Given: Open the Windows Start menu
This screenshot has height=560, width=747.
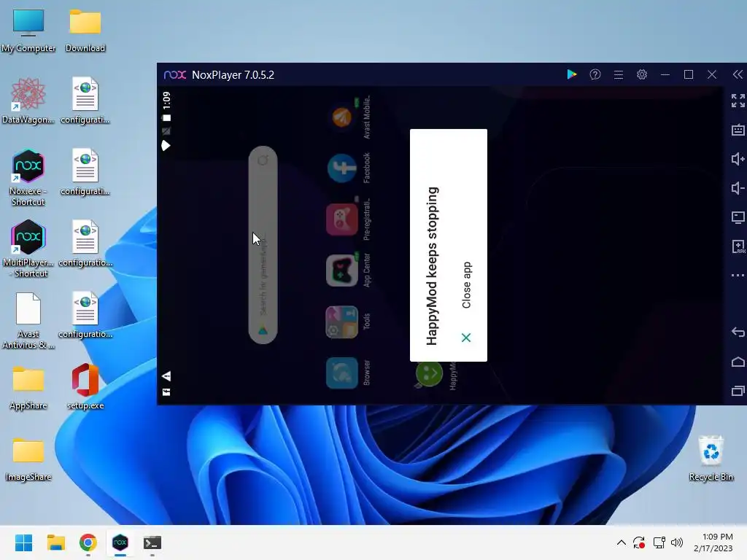Looking at the screenshot, I should tap(24, 542).
